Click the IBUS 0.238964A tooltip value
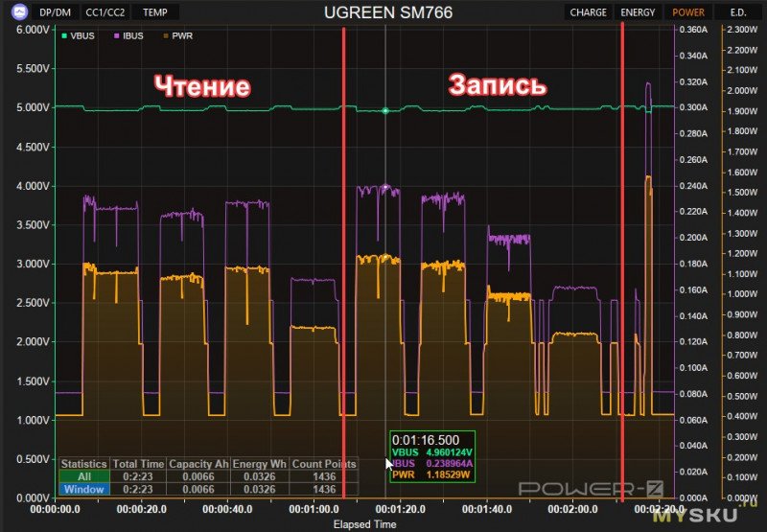Viewport: 767px width, 532px height. [x=449, y=463]
